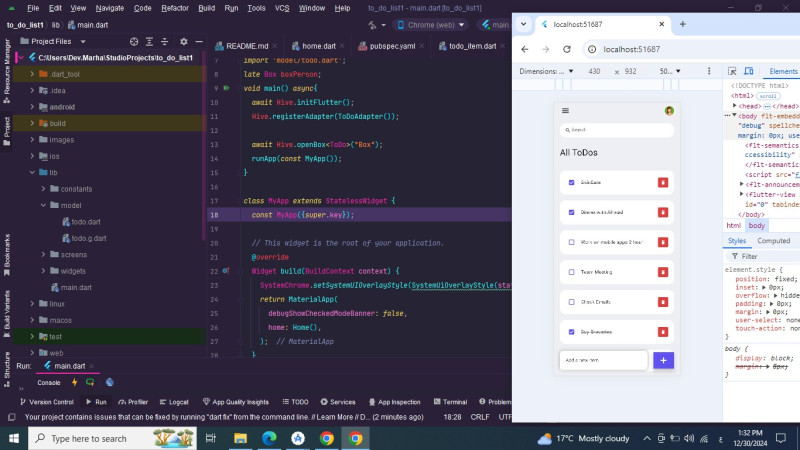Uncheck the first todo item checkbox
800x450 pixels.
click(571, 182)
